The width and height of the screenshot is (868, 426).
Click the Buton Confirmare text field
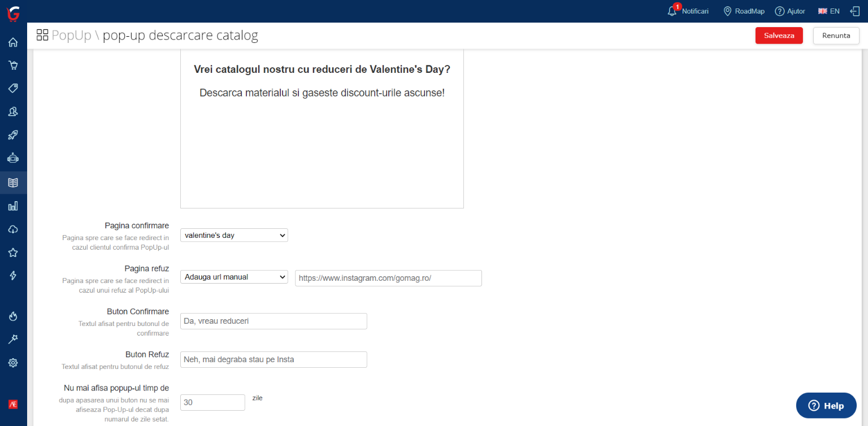(x=274, y=321)
